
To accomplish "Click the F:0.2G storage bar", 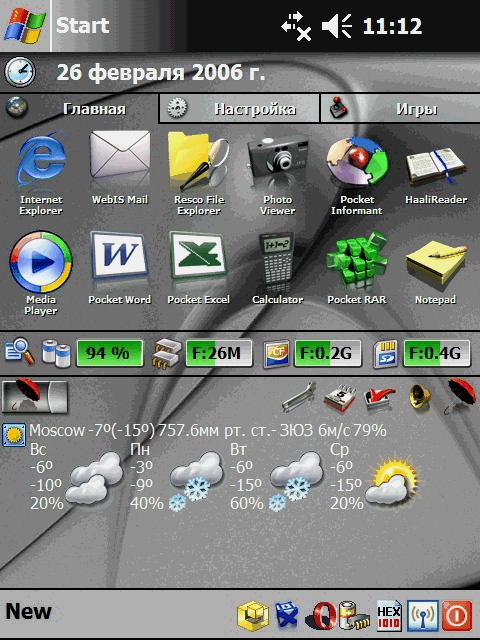I will click(328, 353).
